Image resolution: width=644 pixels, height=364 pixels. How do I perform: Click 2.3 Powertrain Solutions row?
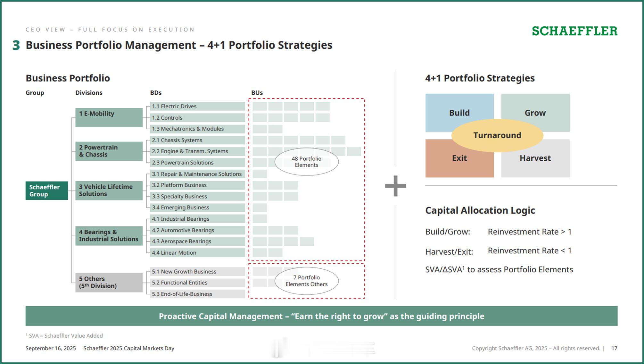pyautogui.click(x=198, y=163)
